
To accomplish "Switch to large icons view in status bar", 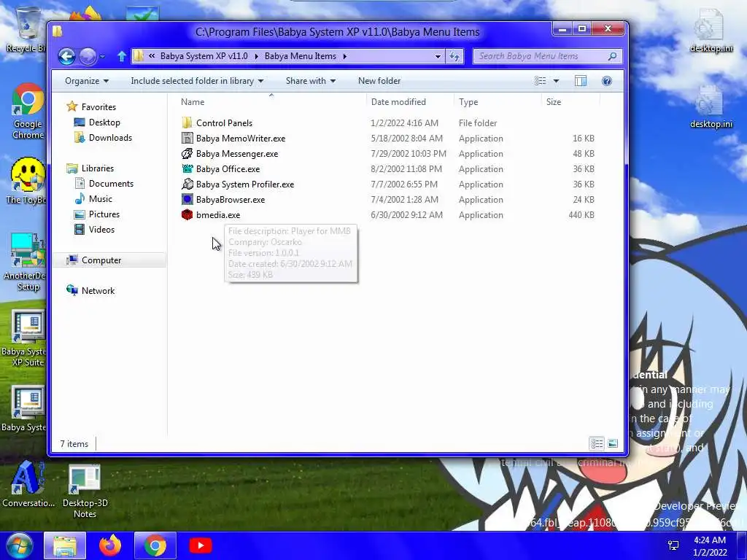I will pyautogui.click(x=613, y=444).
